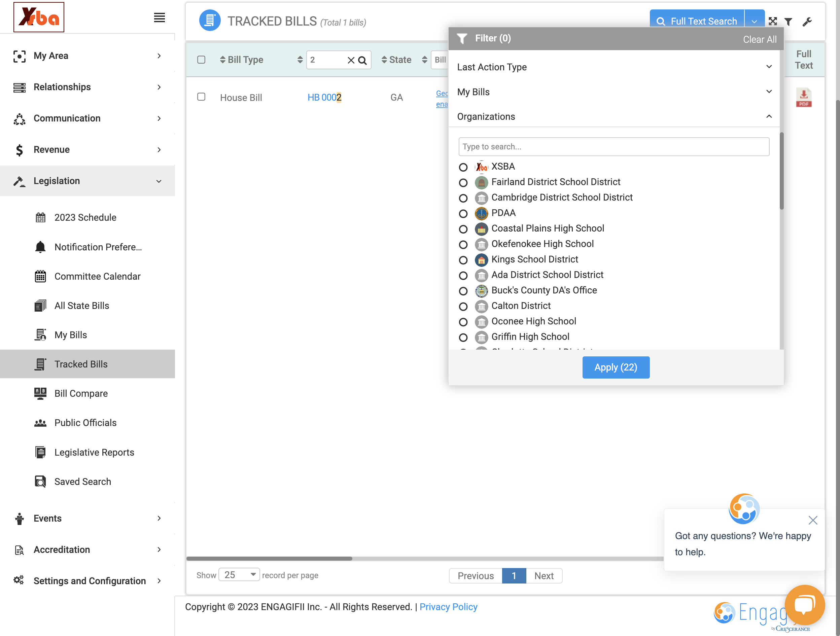
Task: Open the HB 0002 bill link
Action: click(x=324, y=97)
